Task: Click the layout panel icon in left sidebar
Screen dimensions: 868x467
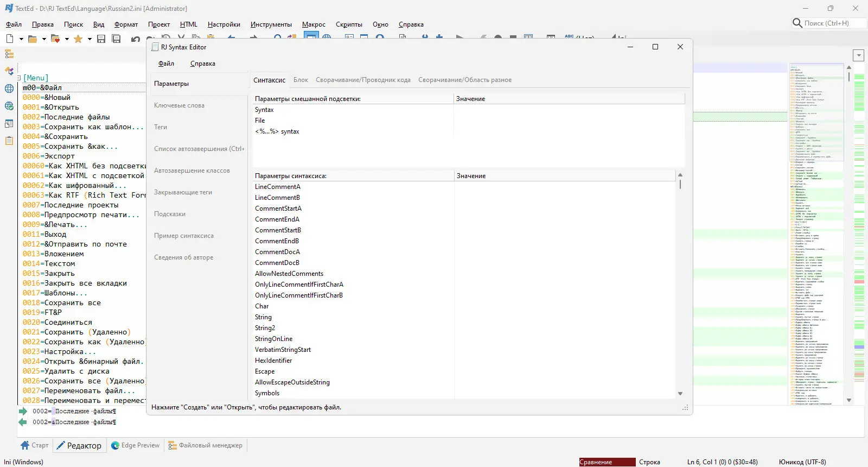Action: 9,123
